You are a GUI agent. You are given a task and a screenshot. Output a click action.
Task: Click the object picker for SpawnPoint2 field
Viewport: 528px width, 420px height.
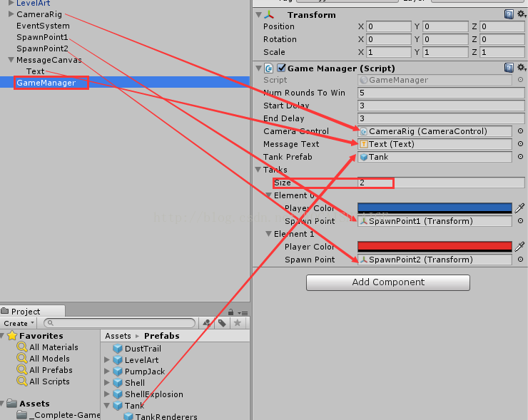click(x=521, y=259)
